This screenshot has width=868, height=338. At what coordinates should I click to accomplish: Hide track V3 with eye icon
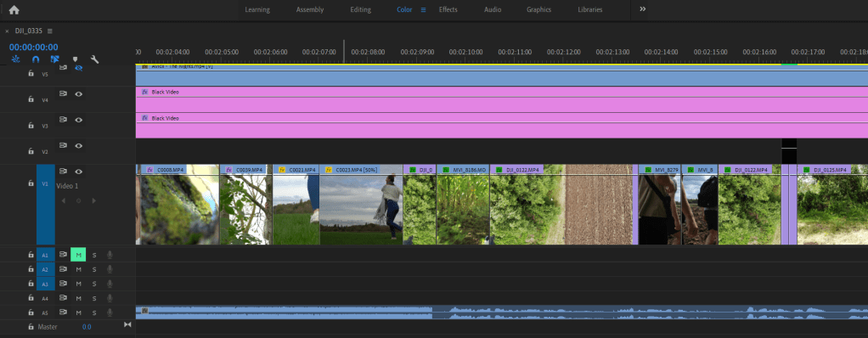click(79, 119)
